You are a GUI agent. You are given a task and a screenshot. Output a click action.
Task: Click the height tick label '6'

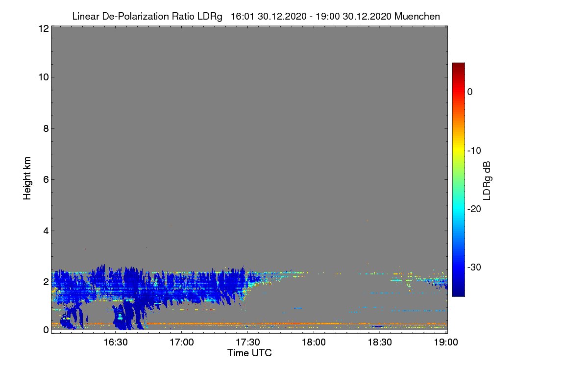click(46, 180)
